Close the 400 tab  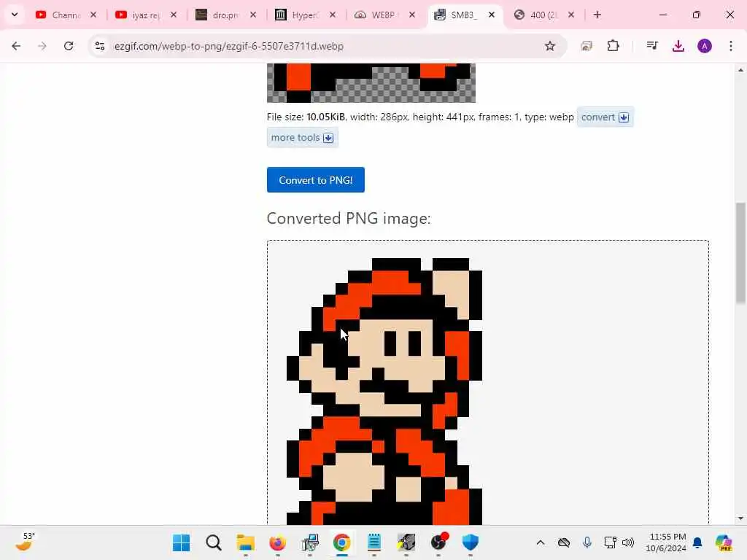(x=572, y=15)
